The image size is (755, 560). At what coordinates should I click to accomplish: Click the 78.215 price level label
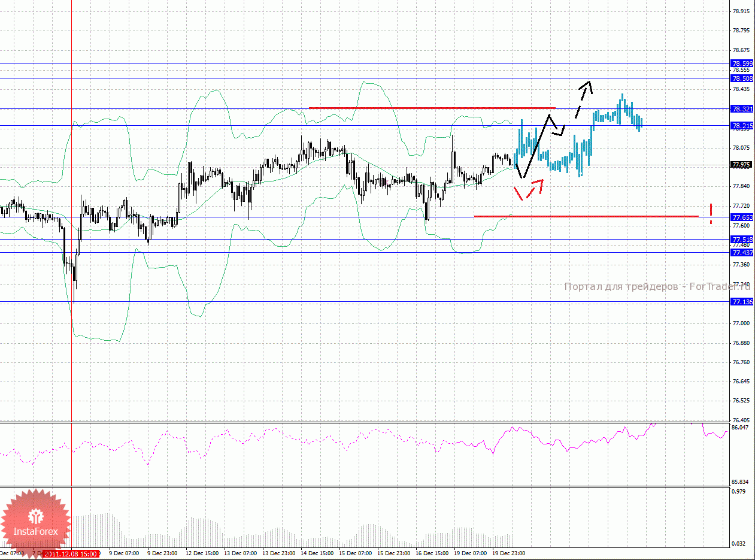742,126
